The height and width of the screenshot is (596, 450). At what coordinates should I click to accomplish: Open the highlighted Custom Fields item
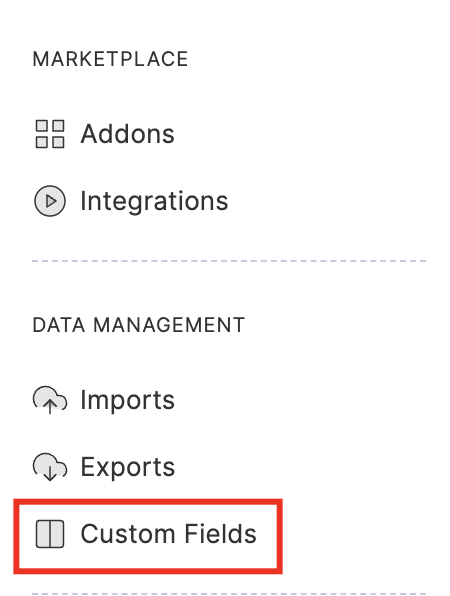pyautogui.click(x=148, y=536)
